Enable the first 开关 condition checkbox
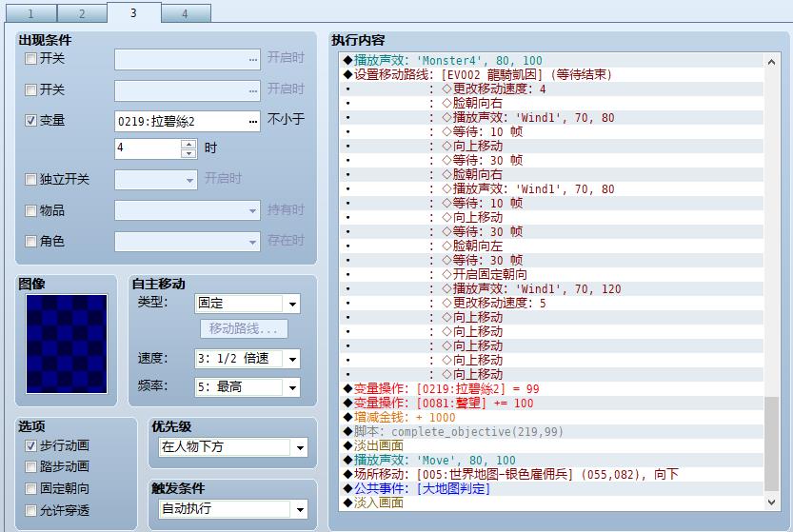 (x=30, y=59)
